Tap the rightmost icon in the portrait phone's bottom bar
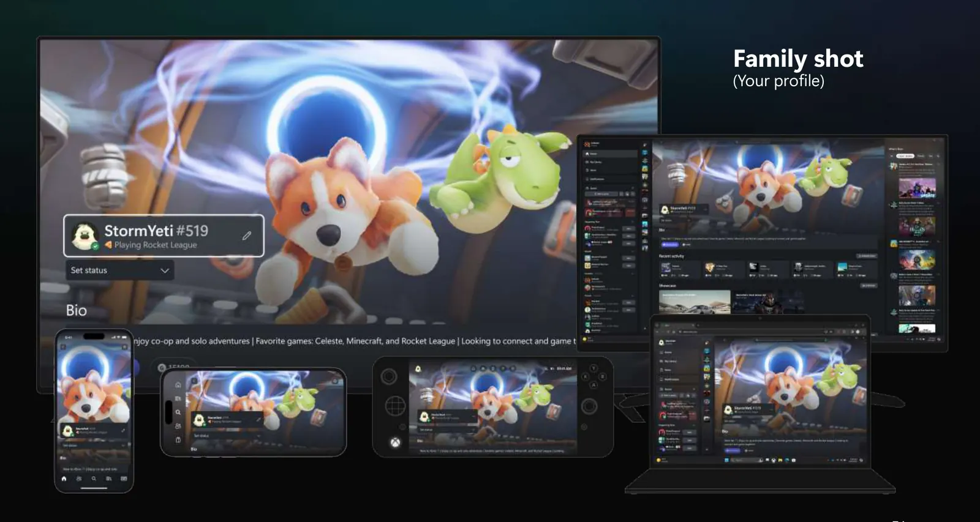 click(124, 479)
